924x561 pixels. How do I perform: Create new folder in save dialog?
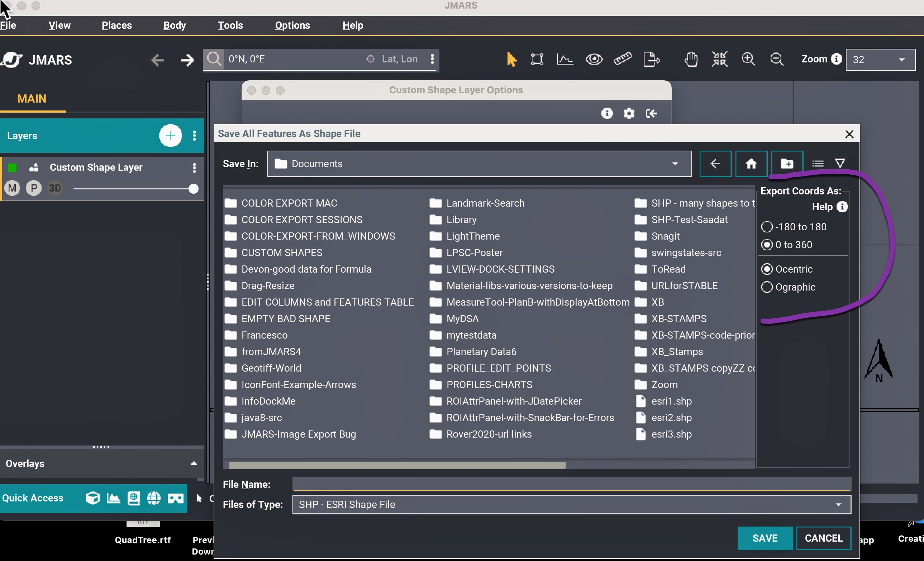click(x=787, y=164)
